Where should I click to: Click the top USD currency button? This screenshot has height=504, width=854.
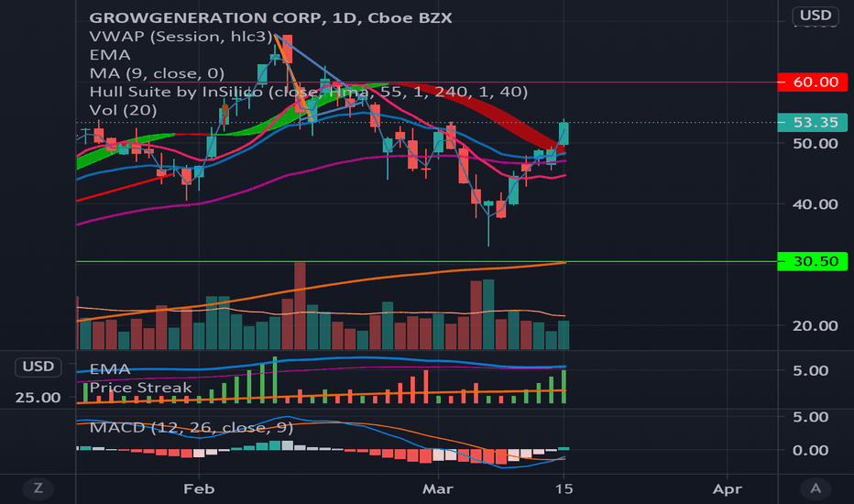point(816,16)
